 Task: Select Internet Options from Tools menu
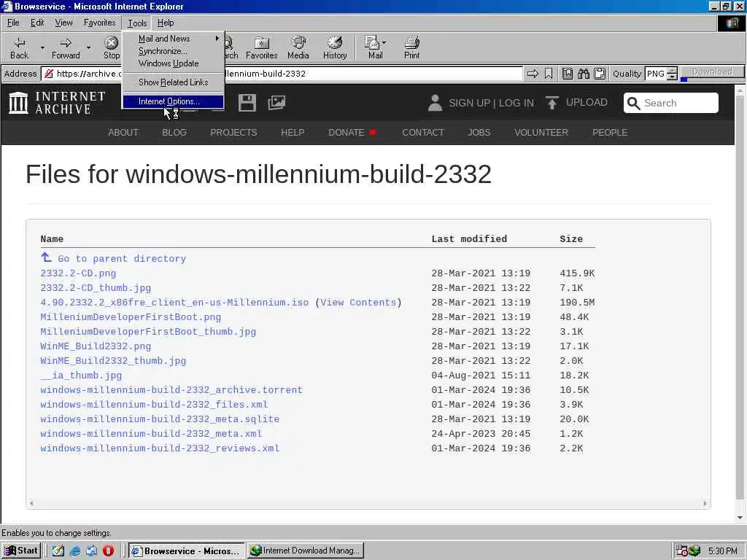pyautogui.click(x=173, y=101)
